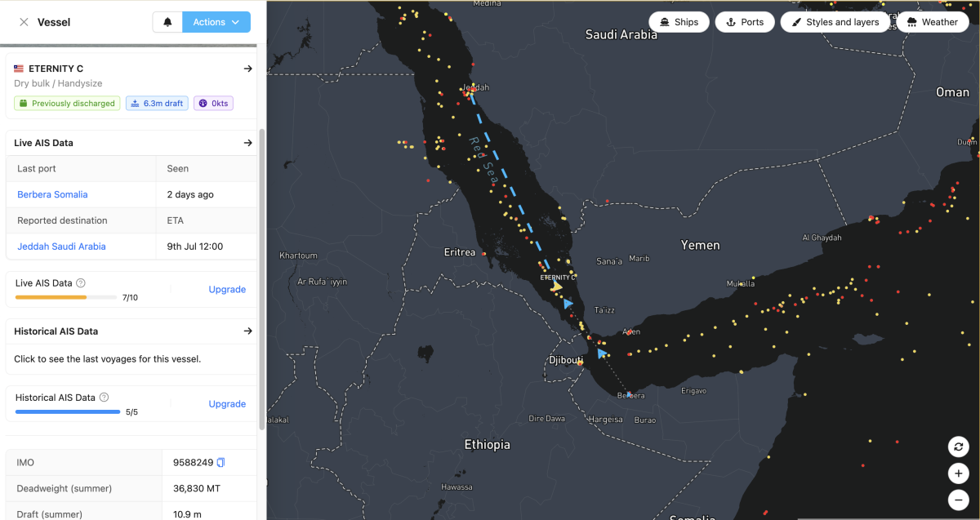
Task: Open the Actions dropdown menu
Action: click(216, 22)
